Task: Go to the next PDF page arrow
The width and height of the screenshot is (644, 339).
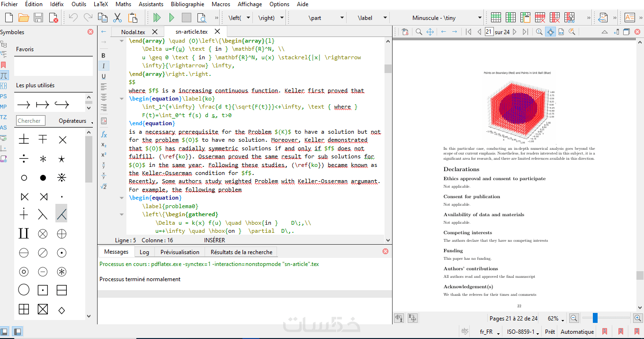Action: (x=515, y=32)
